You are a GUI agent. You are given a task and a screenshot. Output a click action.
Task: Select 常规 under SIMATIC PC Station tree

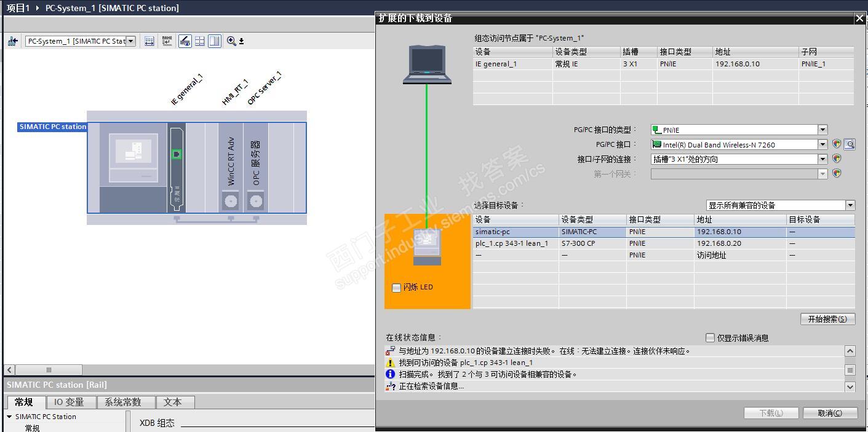32,428
